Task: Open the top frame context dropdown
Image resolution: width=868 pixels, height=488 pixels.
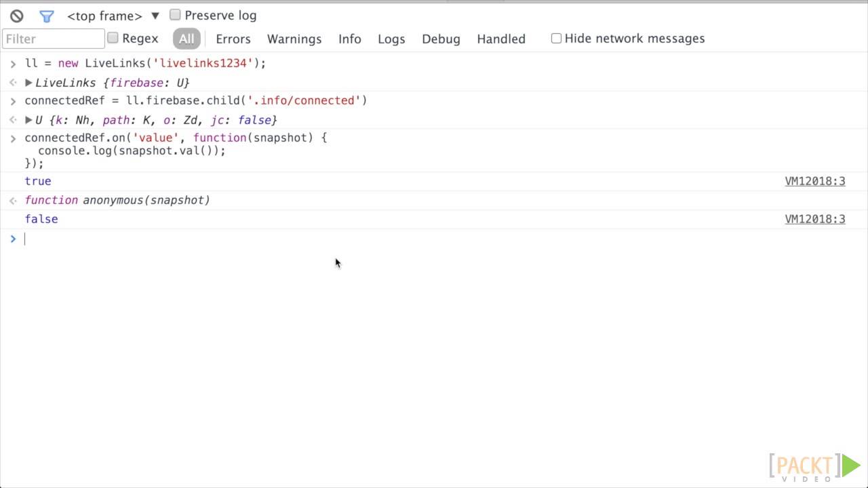Action: (x=113, y=16)
